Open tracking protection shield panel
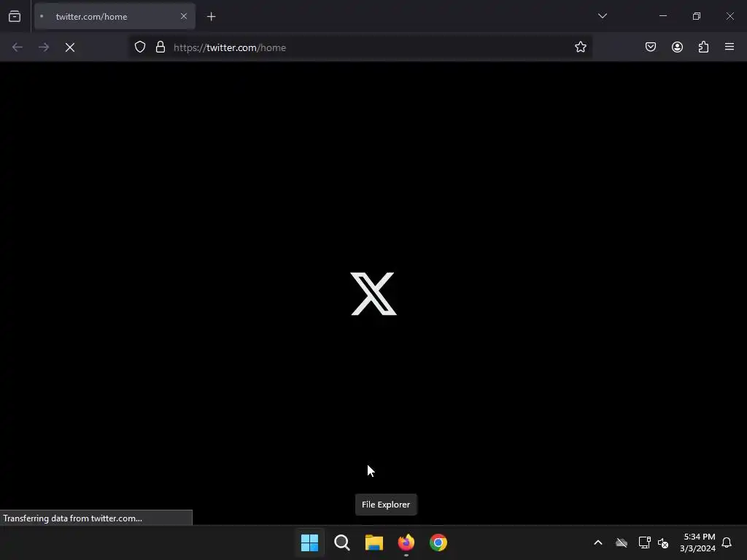747x560 pixels. (x=139, y=47)
